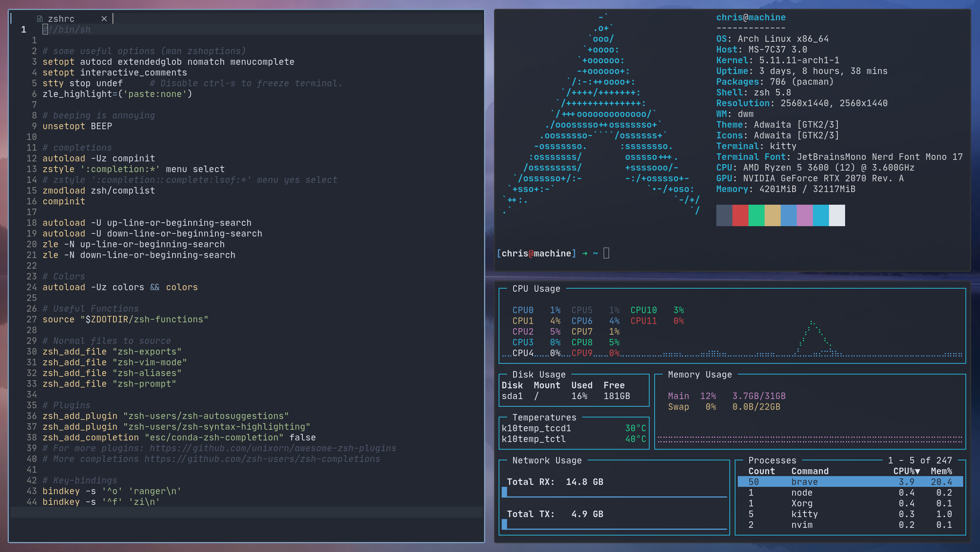The width and height of the screenshot is (980, 552).
Task: Click the magenta color swatch in neofetch
Action: click(x=804, y=215)
